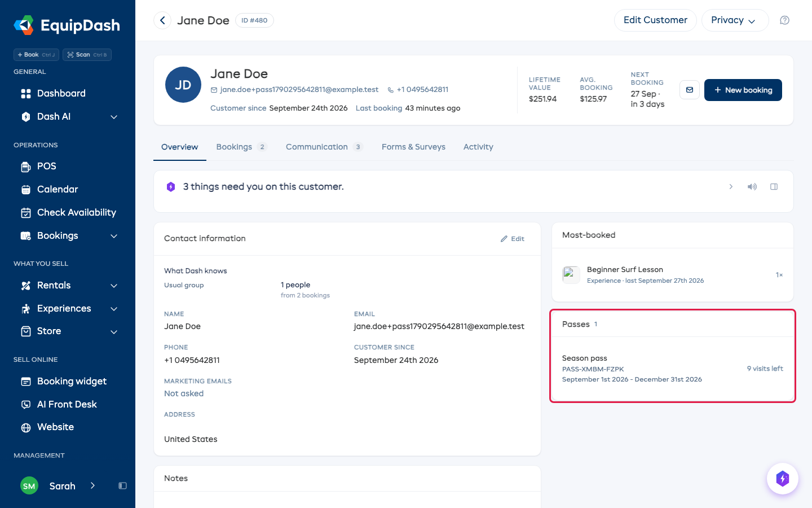The height and width of the screenshot is (508, 812).
Task: Click the envelope email customer icon
Action: (690, 90)
